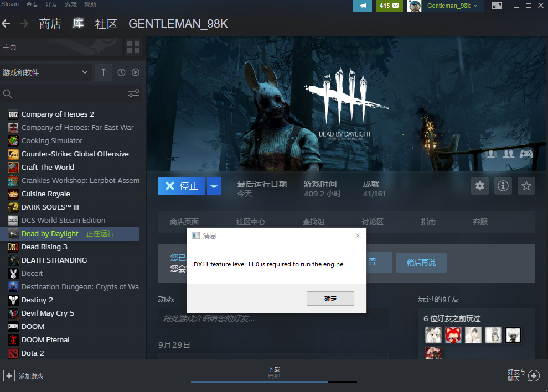Open game info circle icon
The image size is (548, 392).
[x=503, y=186]
